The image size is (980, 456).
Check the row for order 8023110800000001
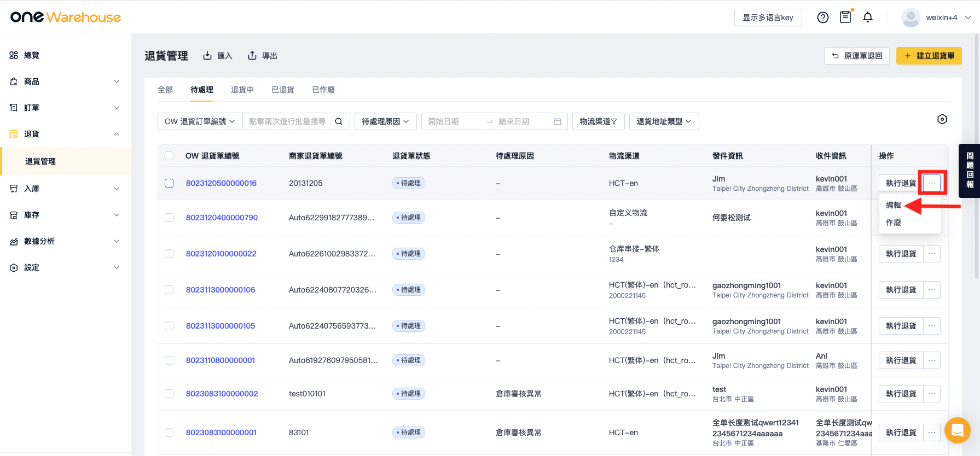point(169,360)
